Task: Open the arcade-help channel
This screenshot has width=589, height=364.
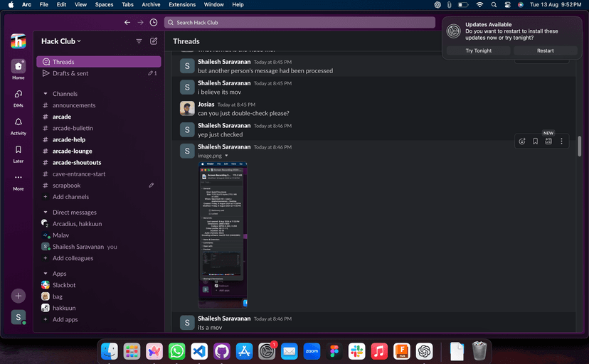Action: tap(69, 140)
